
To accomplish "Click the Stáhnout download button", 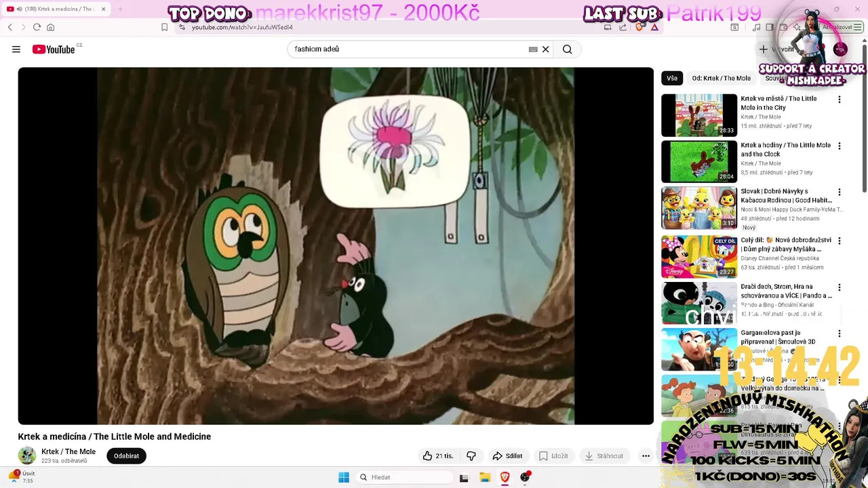I will click(x=604, y=456).
